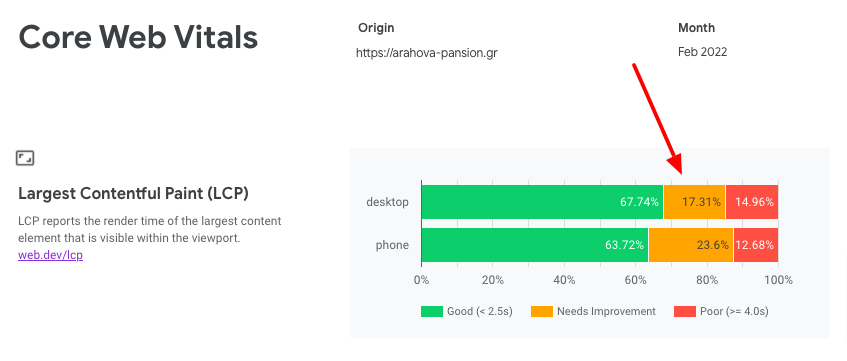
Task: Click the phone 12.68% red bar segment
Action: click(x=756, y=245)
